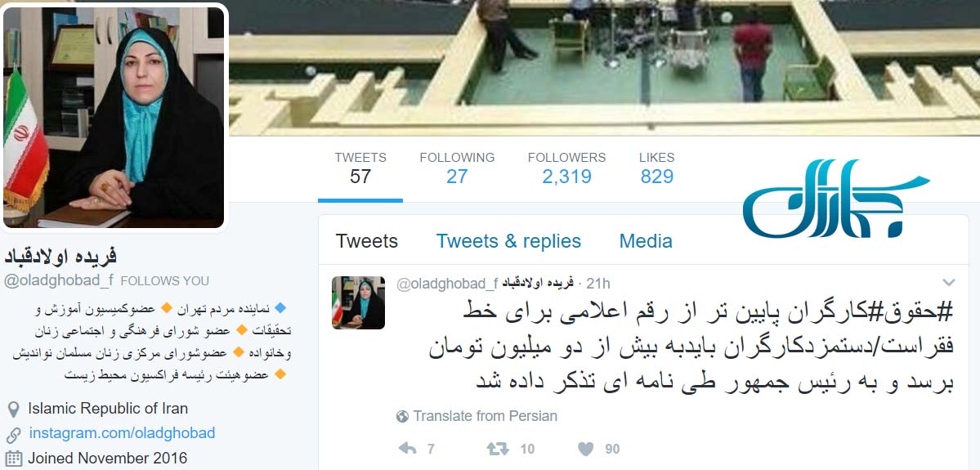
Task: Click the calendar icon next to Joined November 2016
Action: coord(13,458)
